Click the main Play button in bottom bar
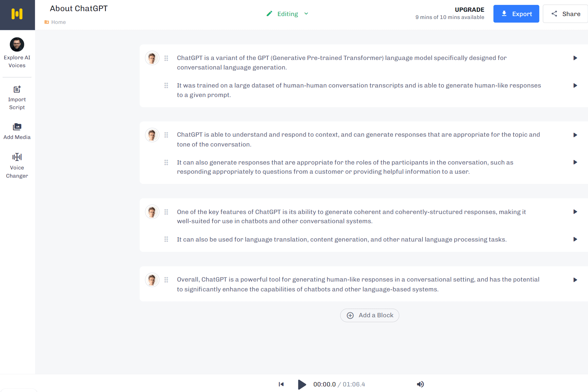The width and height of the screenshot is (588, 392). pos(302,384)
